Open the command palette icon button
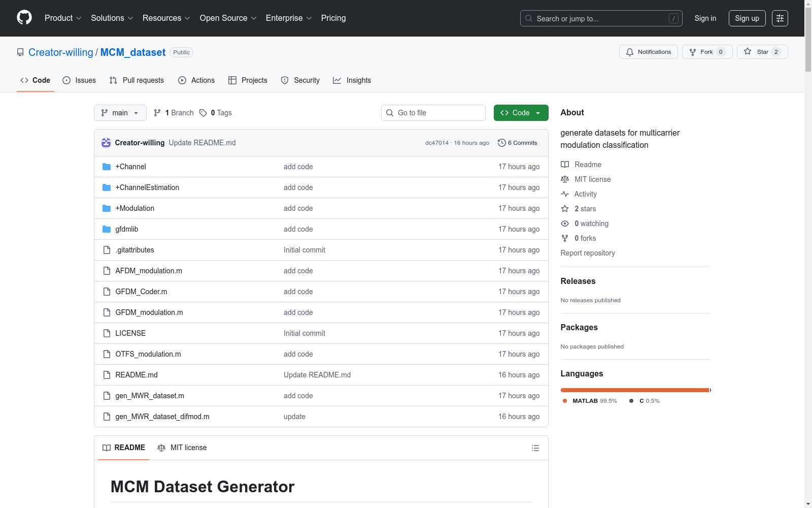The height and width of the screenshot is (508, 812). click(x=780, y=18)
